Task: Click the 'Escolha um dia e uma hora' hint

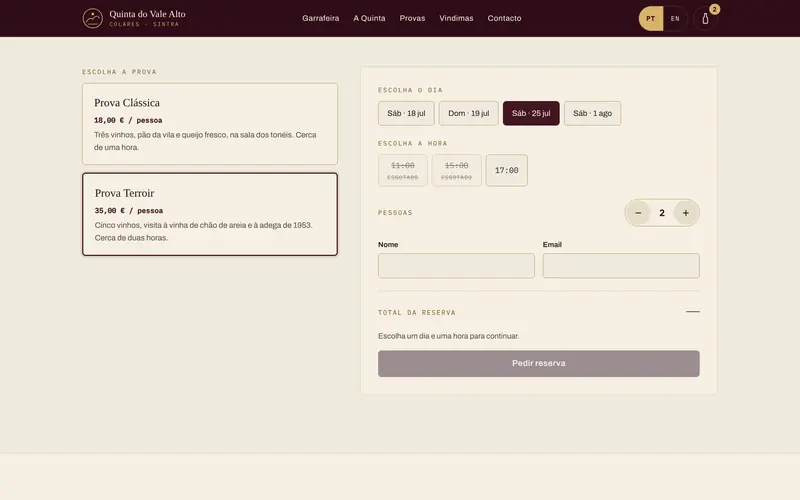Action: (x=448, y=336)
